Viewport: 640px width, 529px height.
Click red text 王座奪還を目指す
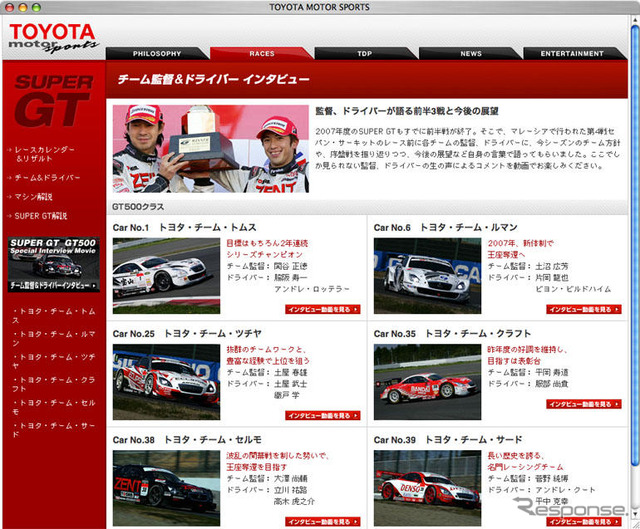point(257,467)
